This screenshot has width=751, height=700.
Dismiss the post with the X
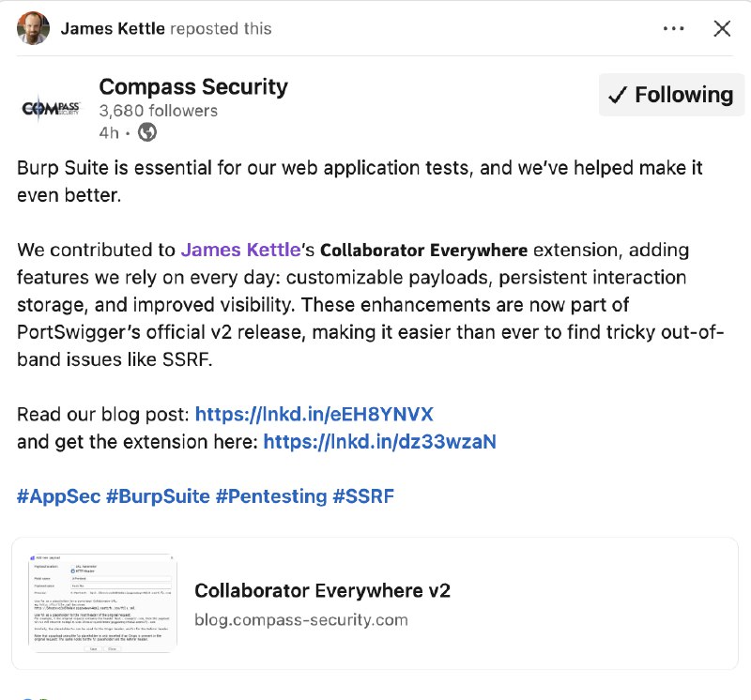(x=721, y=29)
